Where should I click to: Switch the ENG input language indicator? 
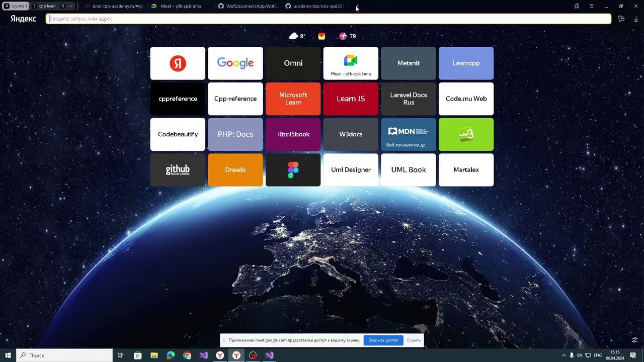pyautogui.click(x=598, y=355)
